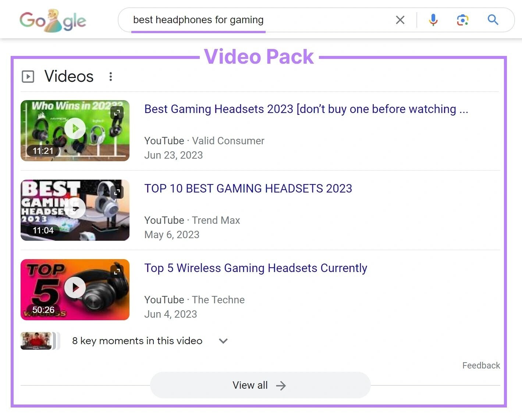Screen dimensions: 522x420
Task: Click the expand arrow on the first video thumbnail
Action: pyautogui.click(x=117, y=112)
